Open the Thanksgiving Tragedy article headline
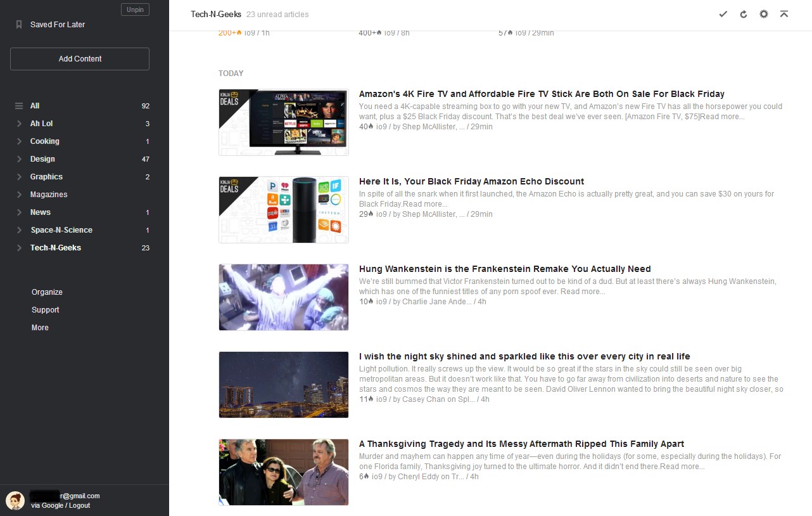This screenshot has height=516, width=812. pos(521,444)
